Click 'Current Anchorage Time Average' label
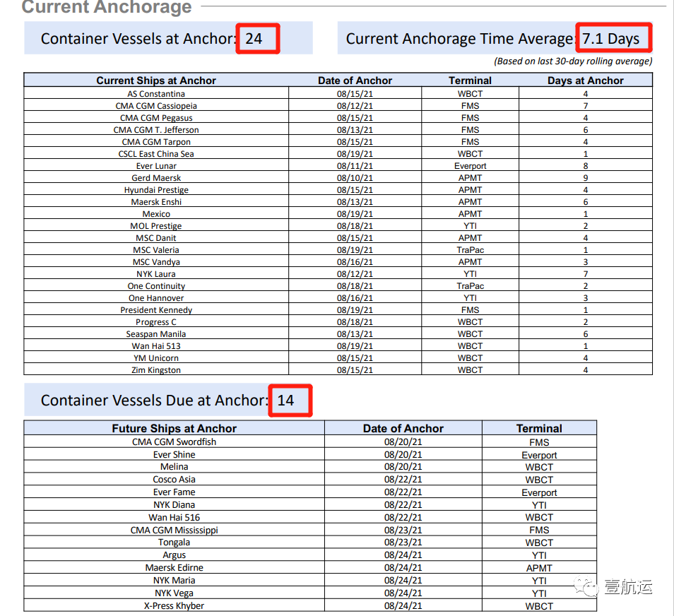Screen dimensions: 674x616 (x=461, y=39)
